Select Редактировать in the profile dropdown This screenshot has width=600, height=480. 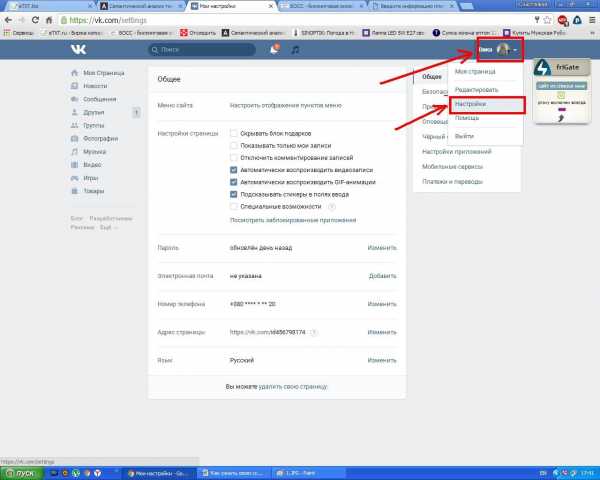click(x=476, y=90)
